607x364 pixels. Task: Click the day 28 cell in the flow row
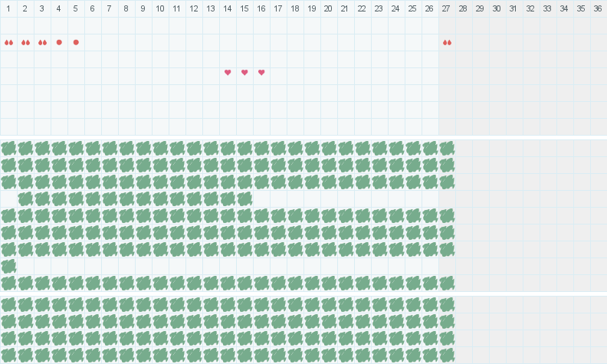pos(463,43)
